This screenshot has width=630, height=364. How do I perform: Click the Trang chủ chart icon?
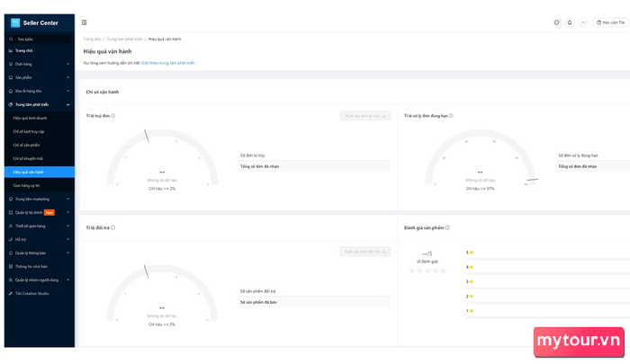[11, 50]
